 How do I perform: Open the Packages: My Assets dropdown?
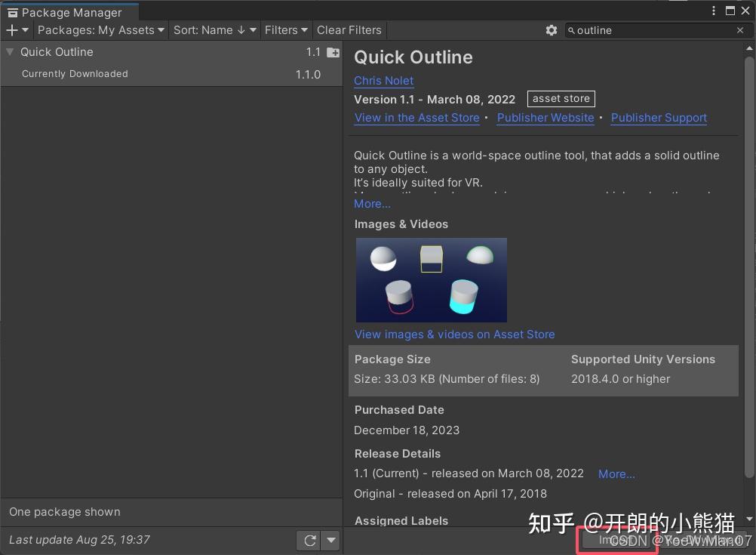[x=100, y=30]
